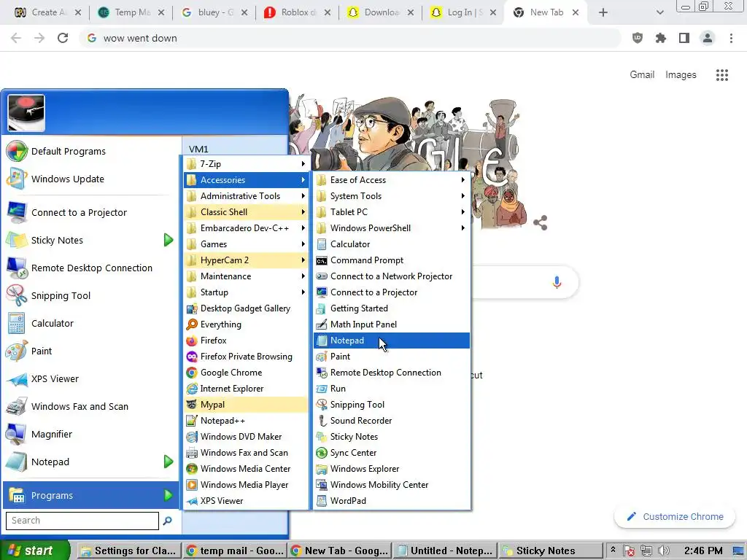
Task: Expand the Administrative Tools folder
Action: coord(247,195)
